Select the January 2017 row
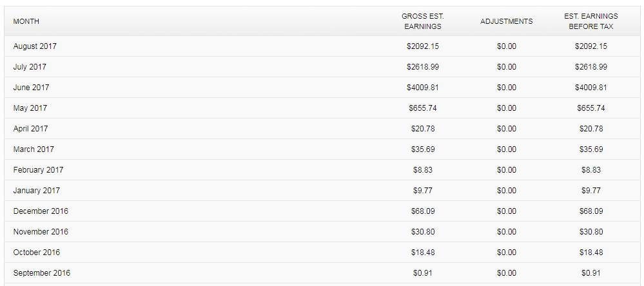Viewport: 644px width, 286px height. point(322,191)
